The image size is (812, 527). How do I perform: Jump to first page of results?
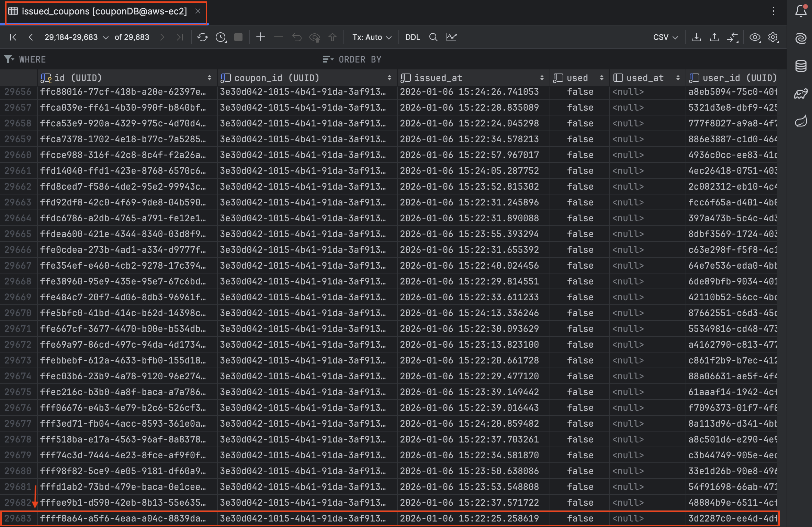tap(13, 37)
